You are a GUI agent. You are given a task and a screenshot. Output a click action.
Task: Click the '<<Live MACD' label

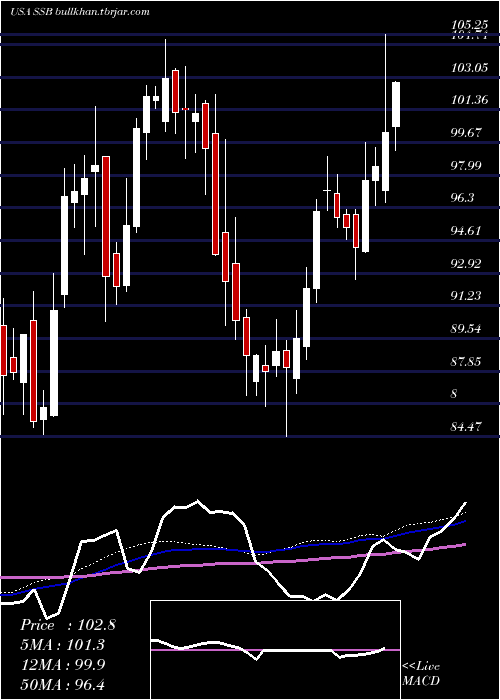pos(421,673)
